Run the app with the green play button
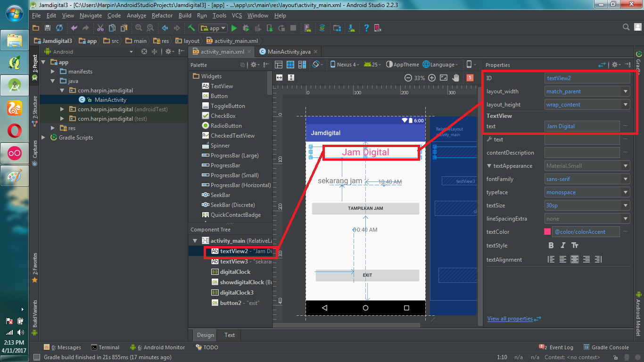The height and width of the screenshot is (362, 644). point(234,28)
